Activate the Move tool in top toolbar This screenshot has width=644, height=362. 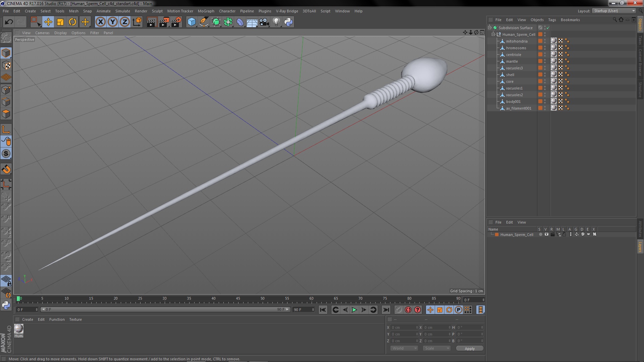click(x=48, y=22)
